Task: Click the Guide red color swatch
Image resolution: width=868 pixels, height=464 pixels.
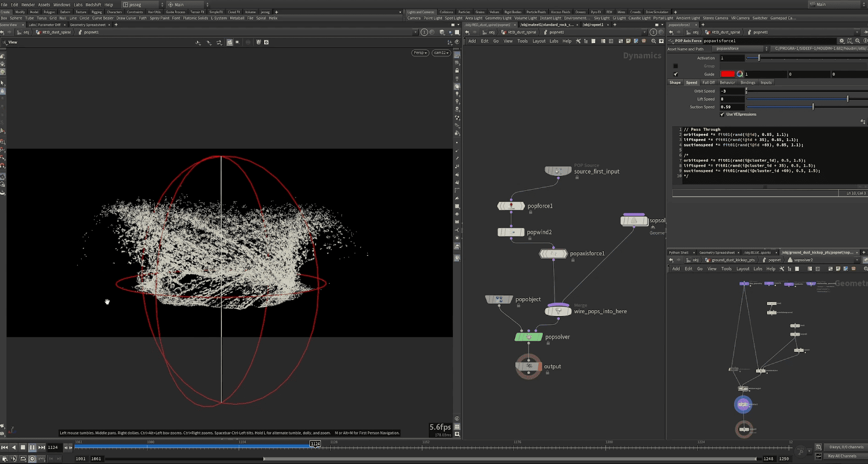Action: (x=727, y=74)
